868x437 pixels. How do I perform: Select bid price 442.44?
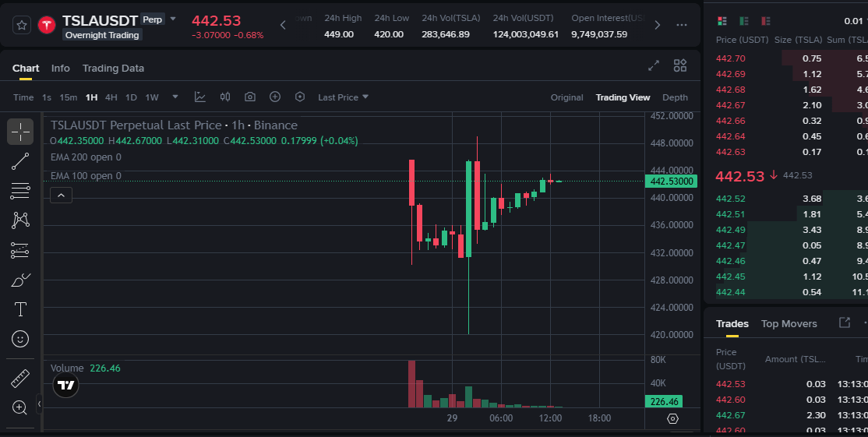[x=730, y=292]
